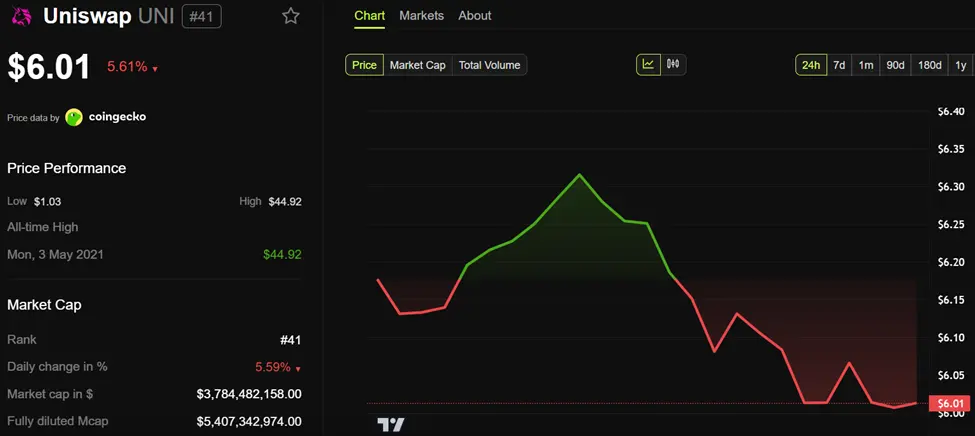The height and width of the screenshot is (436, 975).
Task: Set chart range to 90d
Action: 895,65
